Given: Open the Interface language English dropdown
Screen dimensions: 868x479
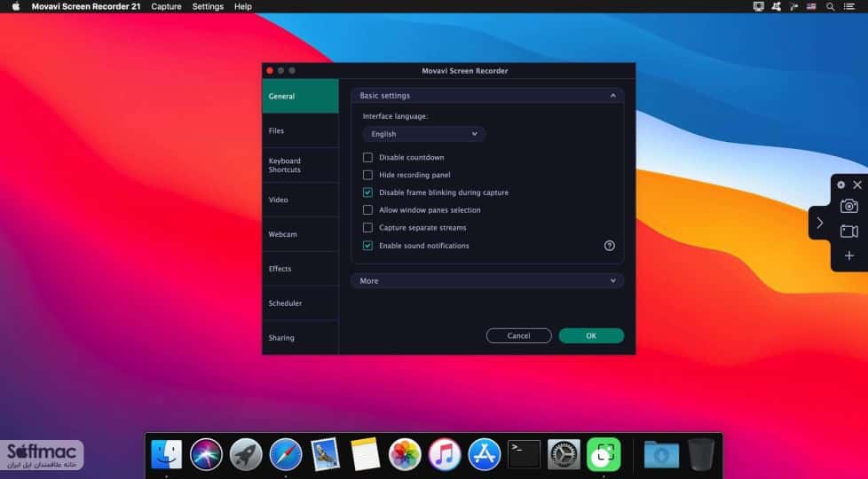Looking at the screenshot, I should tap(424, 134).
